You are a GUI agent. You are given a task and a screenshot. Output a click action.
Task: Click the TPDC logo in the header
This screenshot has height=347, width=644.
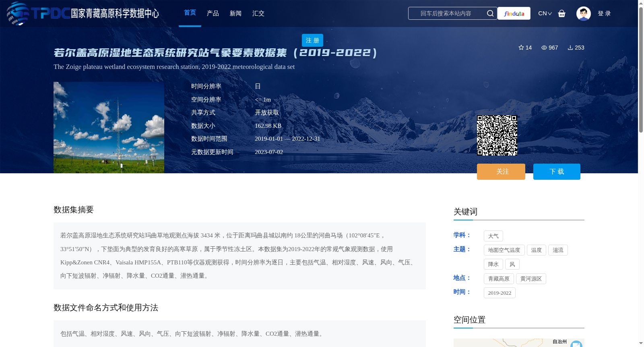(x=83, y=13)
